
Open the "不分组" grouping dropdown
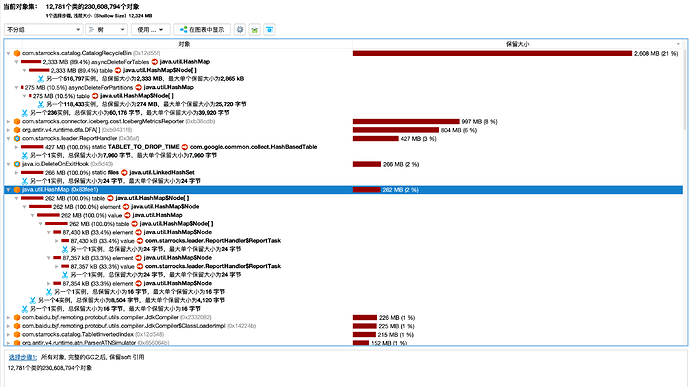point(43,29)
